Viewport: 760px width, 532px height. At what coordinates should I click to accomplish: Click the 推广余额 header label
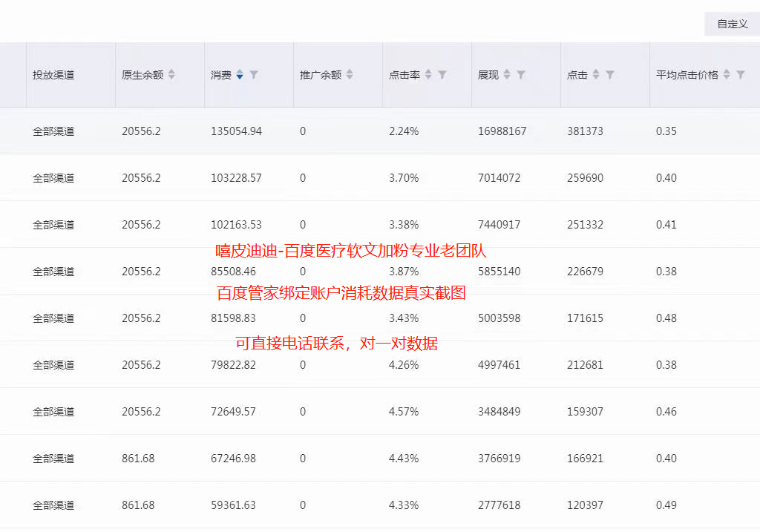point(321,75)
